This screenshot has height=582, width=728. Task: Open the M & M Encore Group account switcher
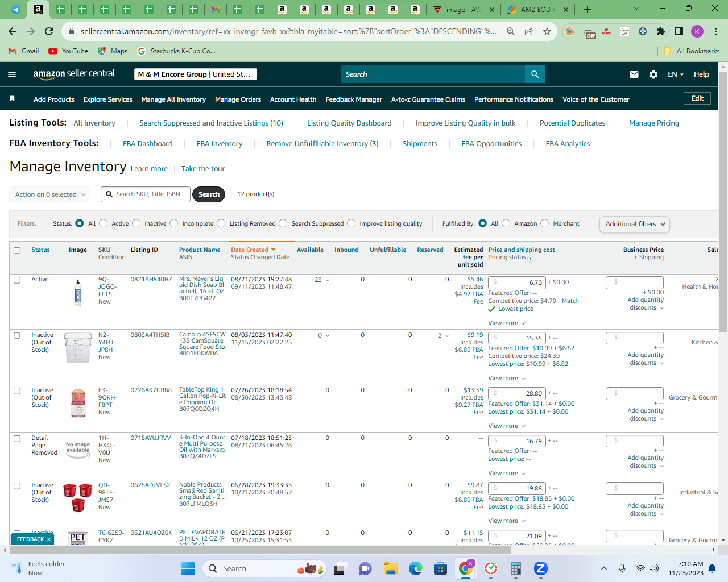click(196, 74)
